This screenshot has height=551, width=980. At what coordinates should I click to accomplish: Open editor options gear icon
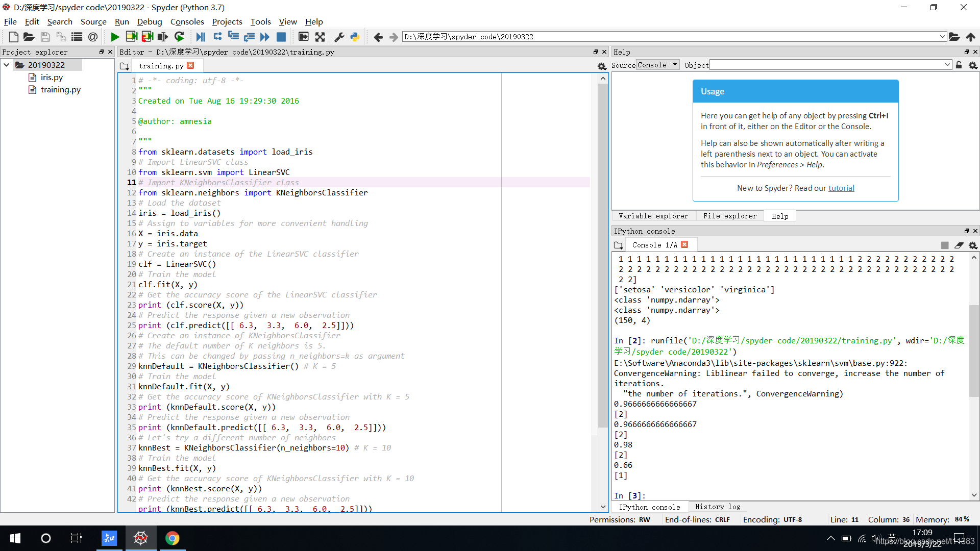(x=602, y=66)
